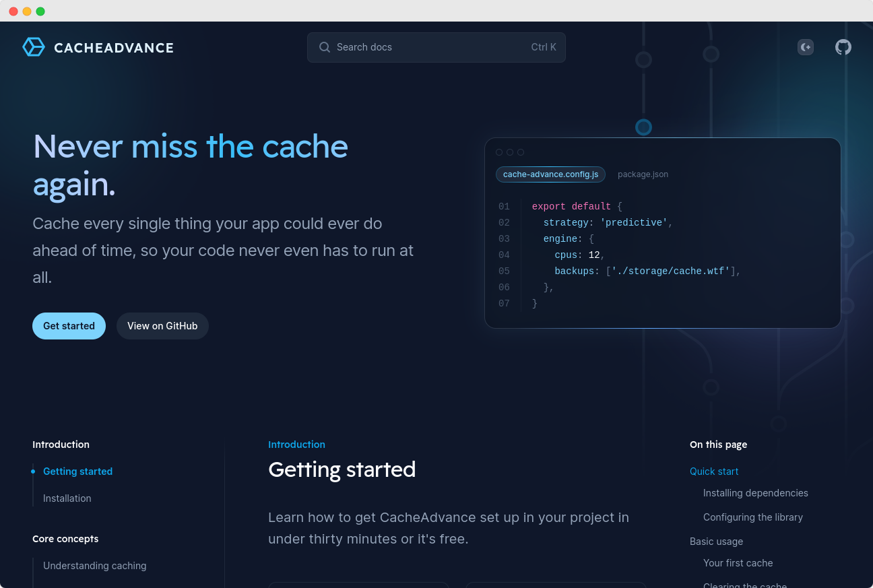873x588 pixels.
Task: Click the Ctrl K shortcut hint
Action: (543, 47)
